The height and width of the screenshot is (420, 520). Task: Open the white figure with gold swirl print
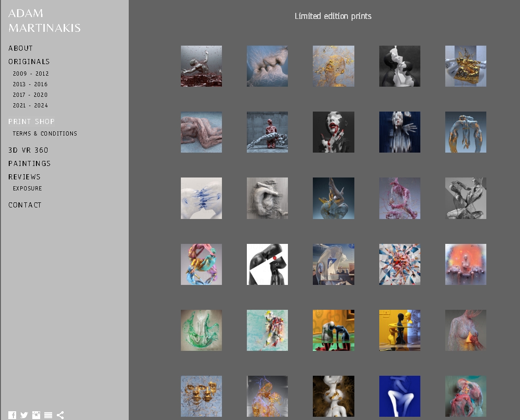tap(333, 396)
